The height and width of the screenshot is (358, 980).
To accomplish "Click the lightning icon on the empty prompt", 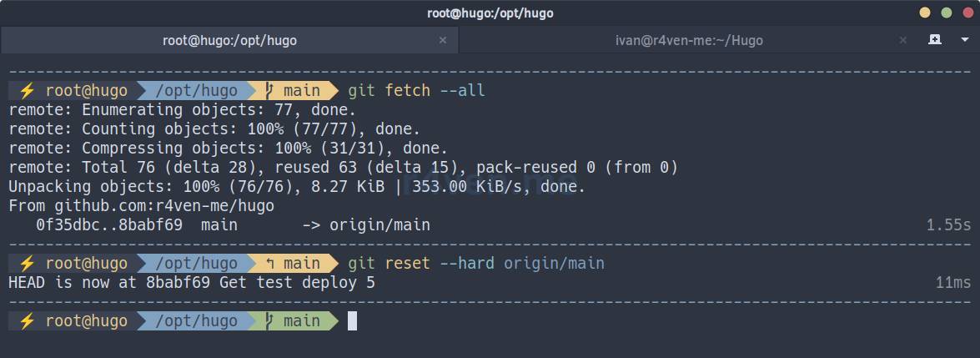I will click(x=27, y=321).
